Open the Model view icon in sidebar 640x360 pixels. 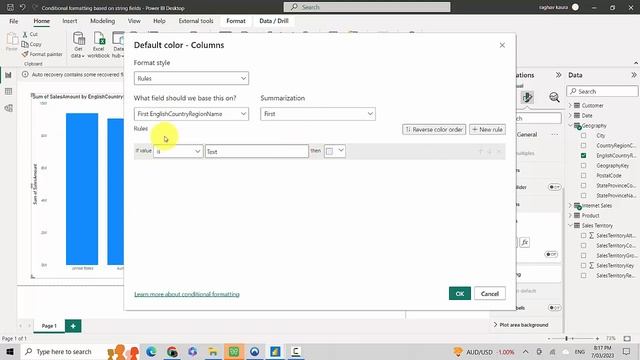tap(8, 108)
